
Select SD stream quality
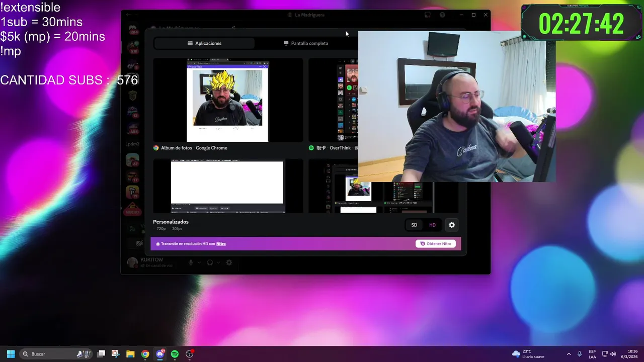[414, 225]
